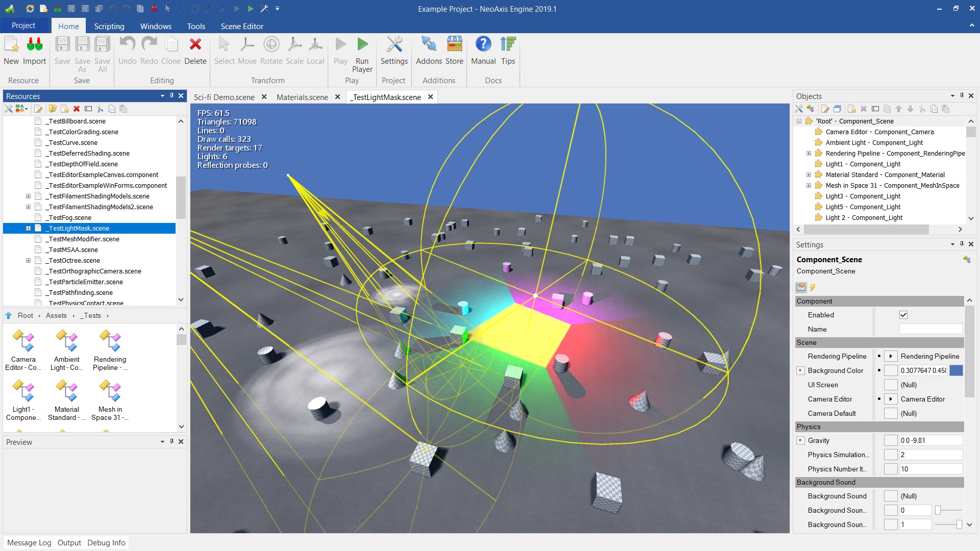Expand the Mesh in Space 31 node
This screenshot has width=980, height=551.
pyautogui.click(x=808, y=185)
